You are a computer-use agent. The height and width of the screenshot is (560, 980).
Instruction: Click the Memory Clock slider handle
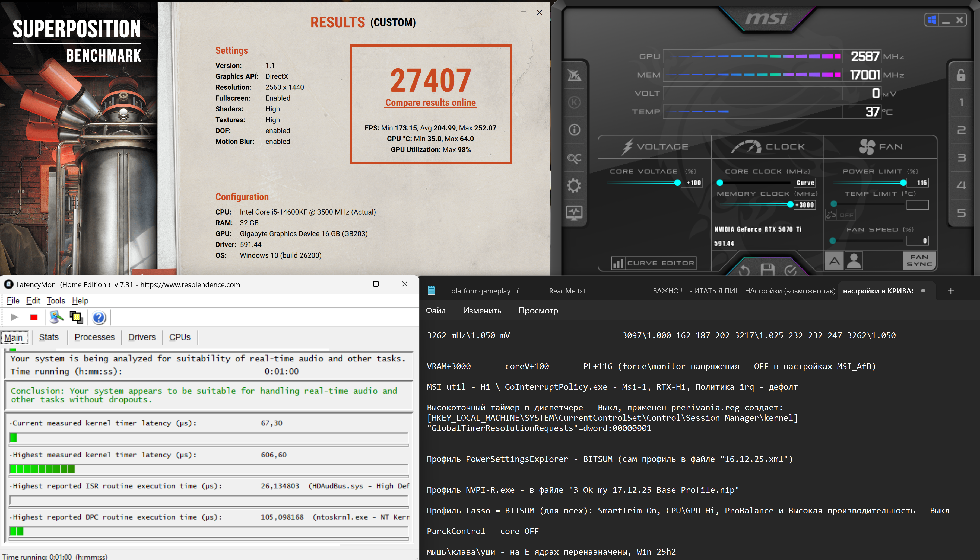pyautogui.click(x=790, y=205)
